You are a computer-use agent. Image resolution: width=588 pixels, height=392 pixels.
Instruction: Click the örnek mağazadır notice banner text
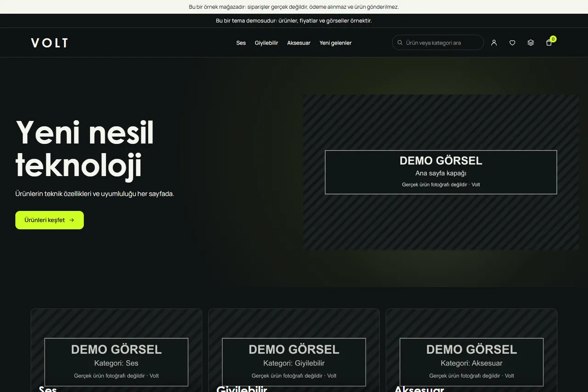[x=294, y=7]
